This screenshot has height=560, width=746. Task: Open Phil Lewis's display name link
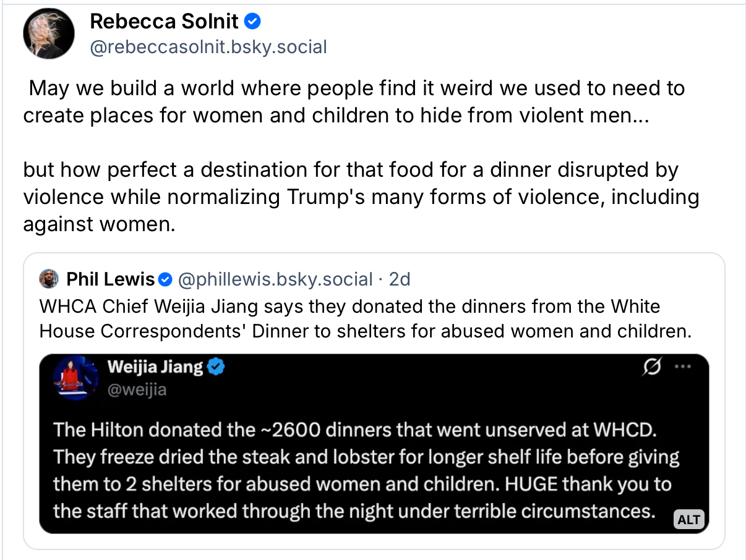[x=110, y=279]
